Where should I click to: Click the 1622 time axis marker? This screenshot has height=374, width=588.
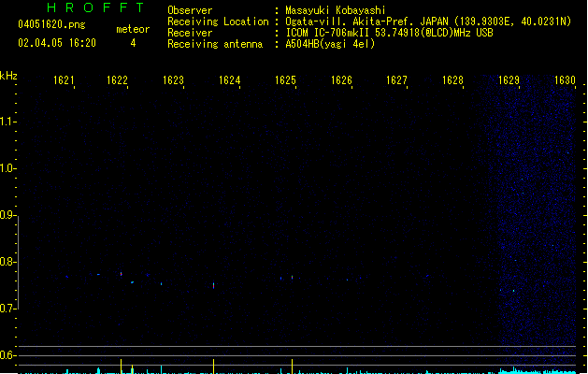(x=118, y=80)
